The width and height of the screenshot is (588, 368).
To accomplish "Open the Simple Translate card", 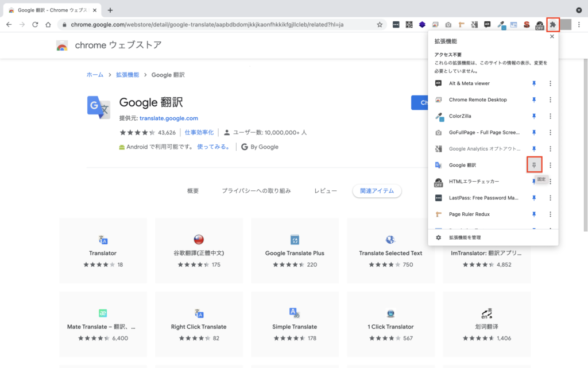I will (x=295, y=324).
